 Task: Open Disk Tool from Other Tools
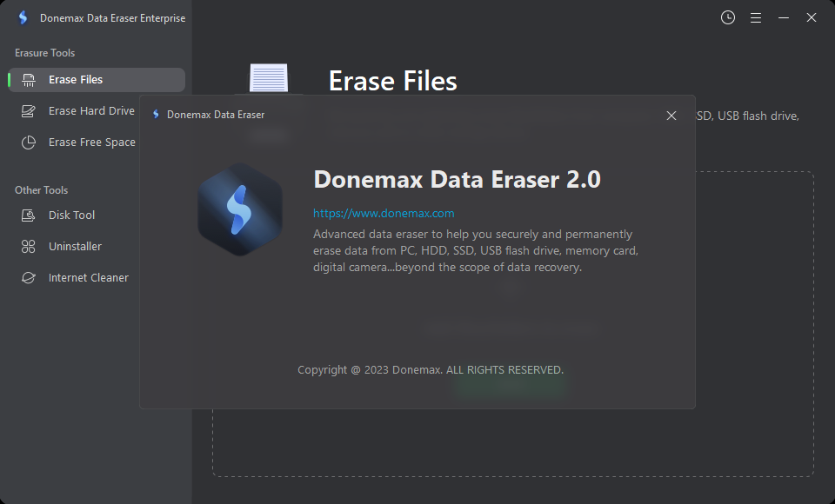click(x=71, y=215)
